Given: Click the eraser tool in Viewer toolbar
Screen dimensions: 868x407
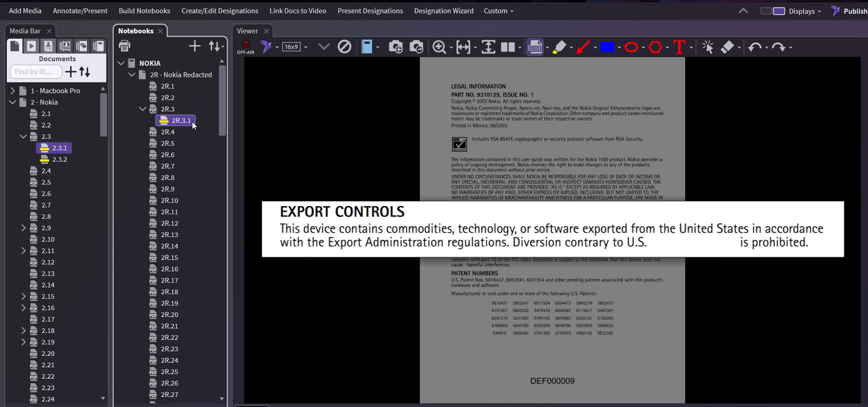Looking at the screenshot, I should pyautogui.click(x=727, y=47).
